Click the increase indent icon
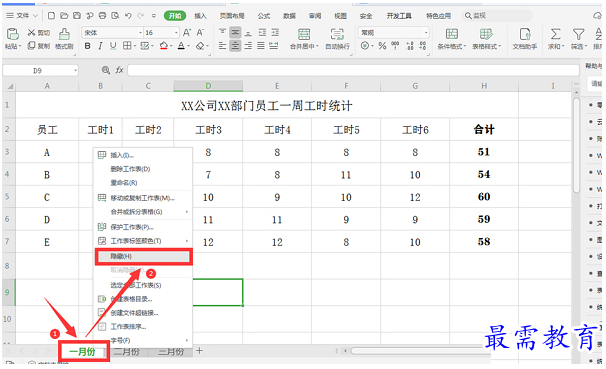This screenshot has height=369, width=606. (275, 32)
